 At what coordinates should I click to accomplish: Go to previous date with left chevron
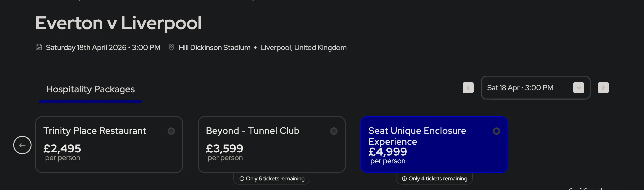[x=468, y=88]
